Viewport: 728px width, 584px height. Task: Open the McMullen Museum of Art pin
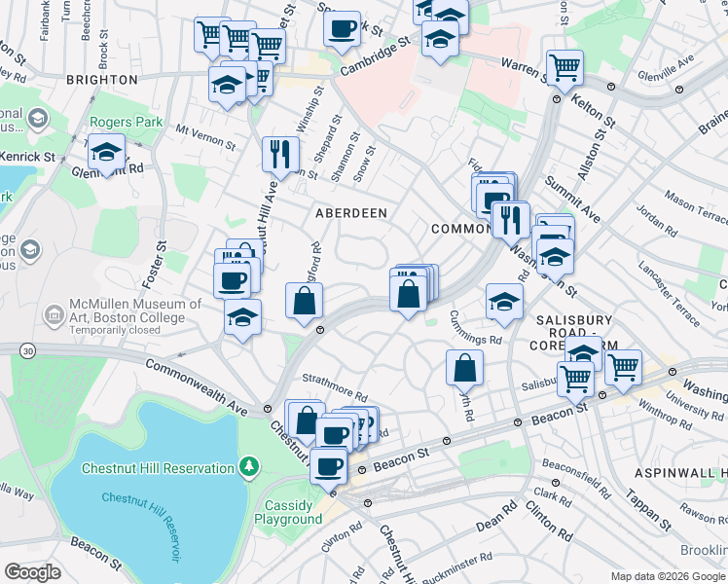coord(54,316)
